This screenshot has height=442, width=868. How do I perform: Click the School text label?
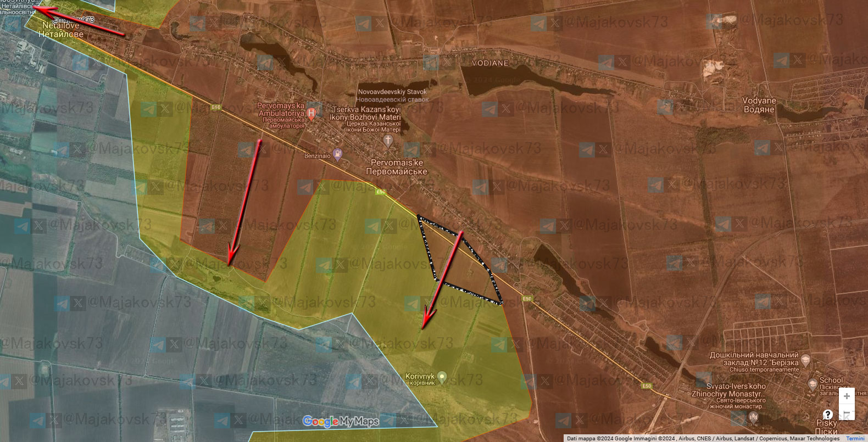[831, 380]
